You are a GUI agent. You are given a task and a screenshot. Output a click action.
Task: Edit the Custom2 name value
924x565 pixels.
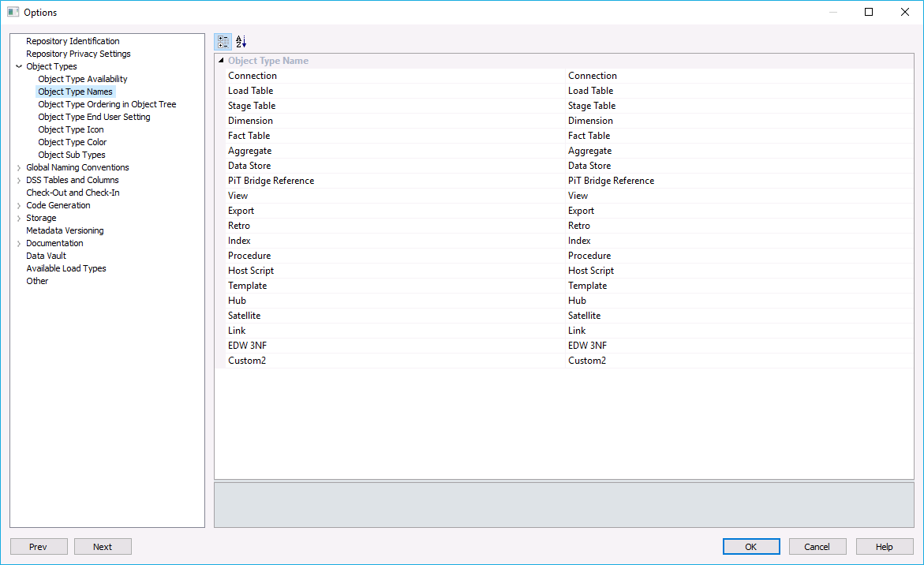pyautogui.click(x=739, y=361)
